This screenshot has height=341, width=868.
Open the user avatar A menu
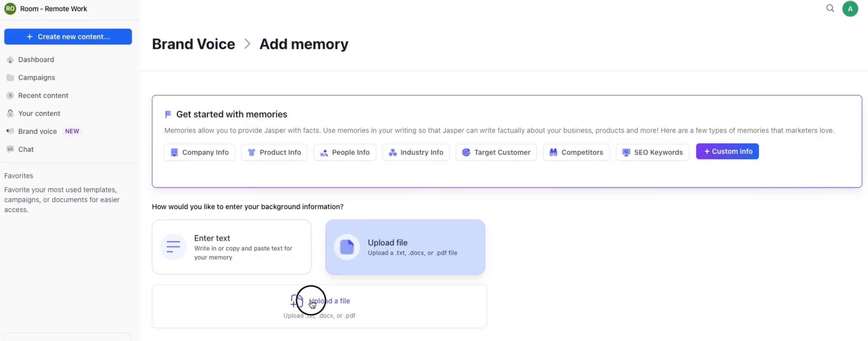click(850, 9)
